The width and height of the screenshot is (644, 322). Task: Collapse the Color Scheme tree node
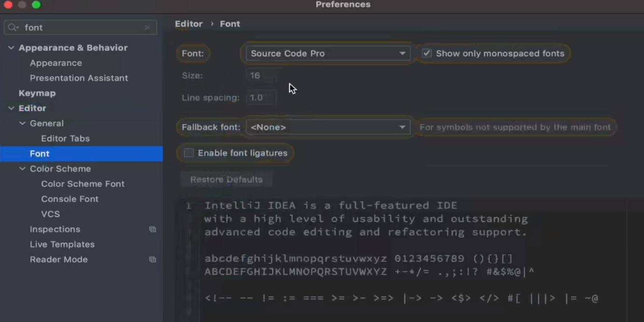pyautogui.click(x=22, y=169)
